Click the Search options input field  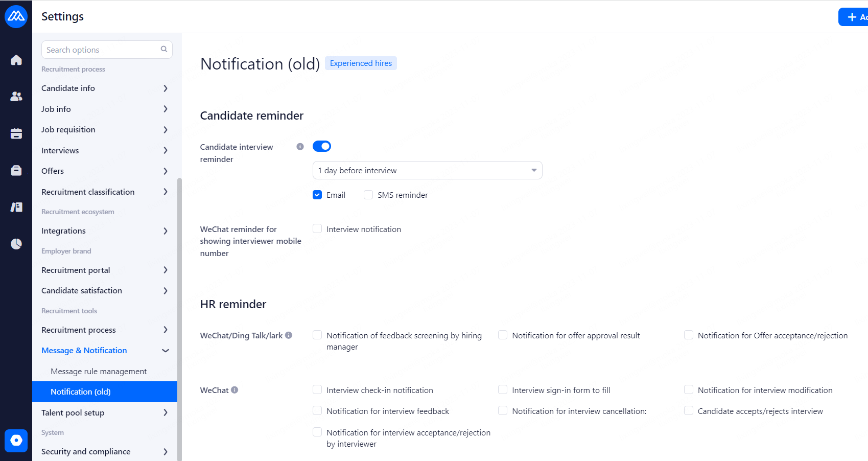click(102, 50)
